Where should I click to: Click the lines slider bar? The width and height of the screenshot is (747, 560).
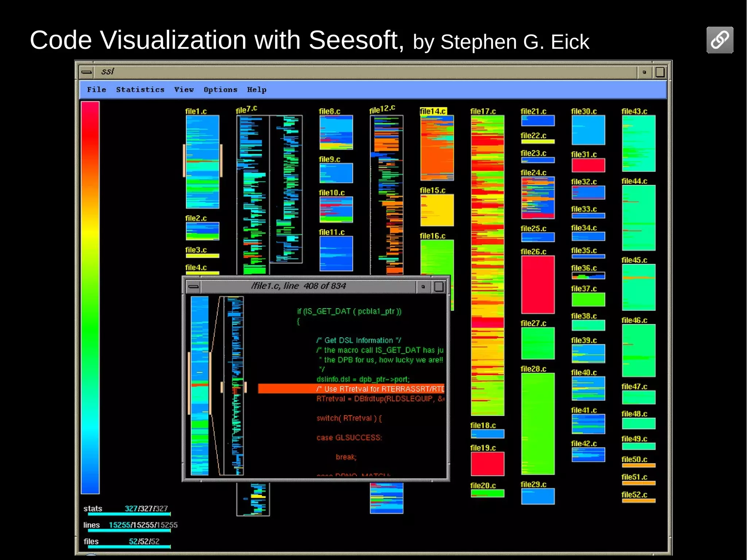coord(129,530)
